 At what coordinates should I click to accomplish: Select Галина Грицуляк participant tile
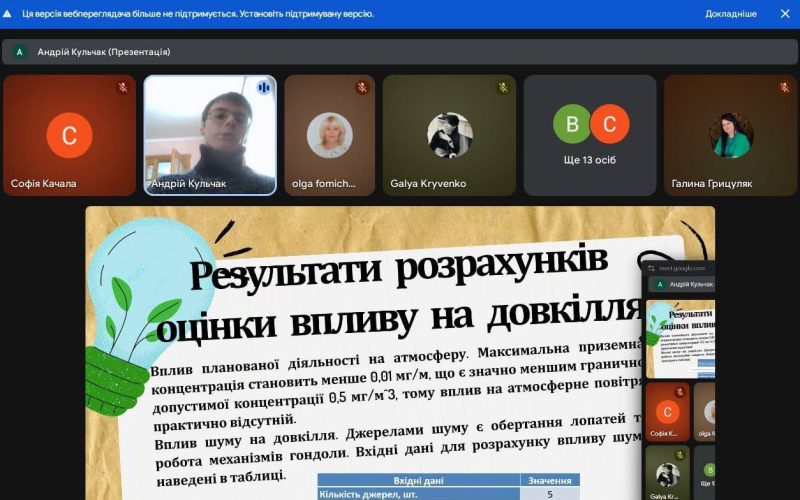[x=730, y=135]
